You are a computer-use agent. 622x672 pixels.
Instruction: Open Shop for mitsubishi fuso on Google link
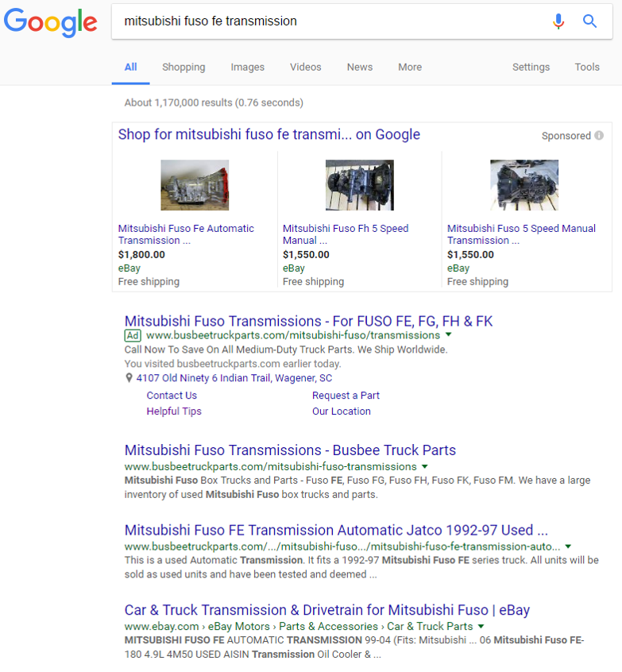coord(269,134)
